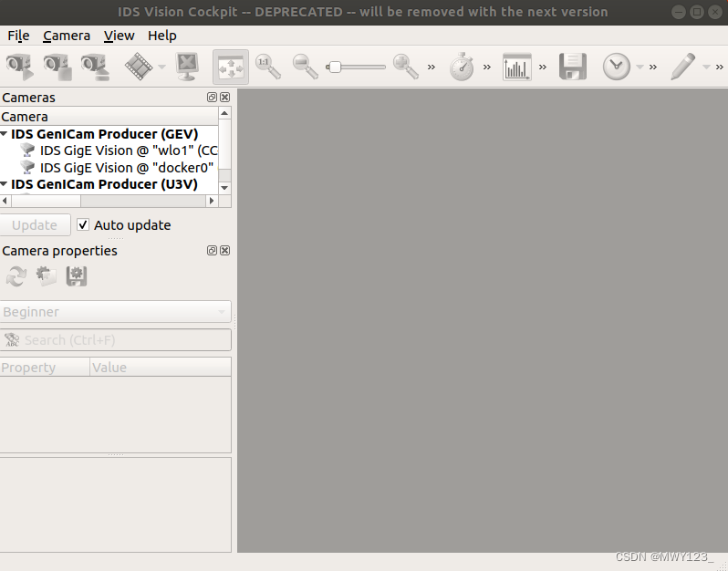Toggle the fit-to-window arrows button
728x571 pixels.
pyautogui.click(x=231, y=67)
